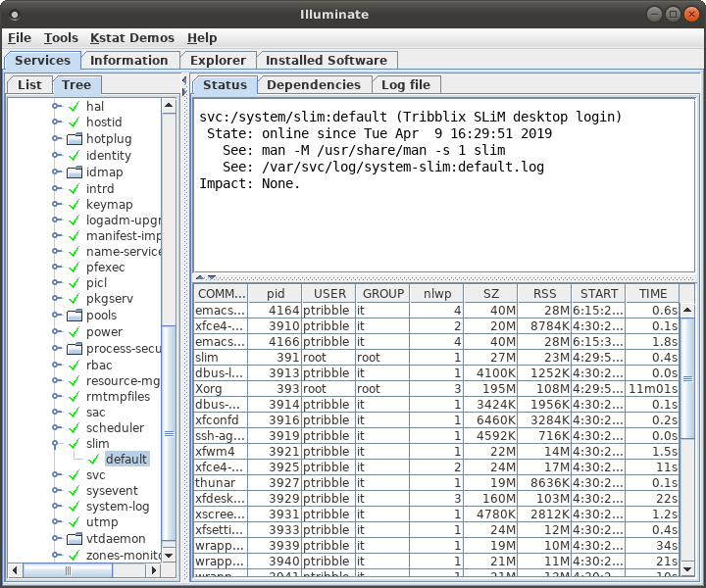Click the green check icon beside pfexec
This screenshot has width=706, height=588.
pyautogui.click(x=75, y=268)
